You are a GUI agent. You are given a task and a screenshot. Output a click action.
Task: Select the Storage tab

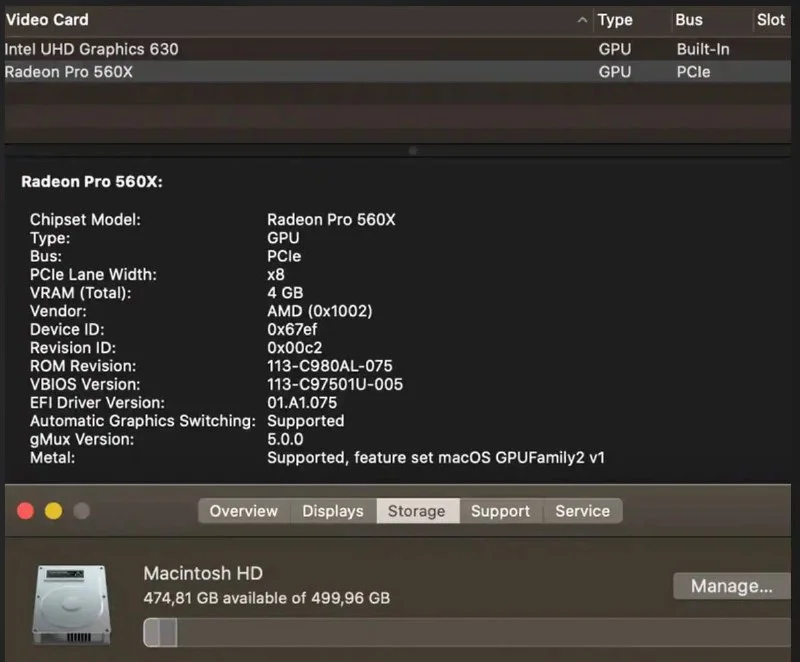tap(416, 511)
